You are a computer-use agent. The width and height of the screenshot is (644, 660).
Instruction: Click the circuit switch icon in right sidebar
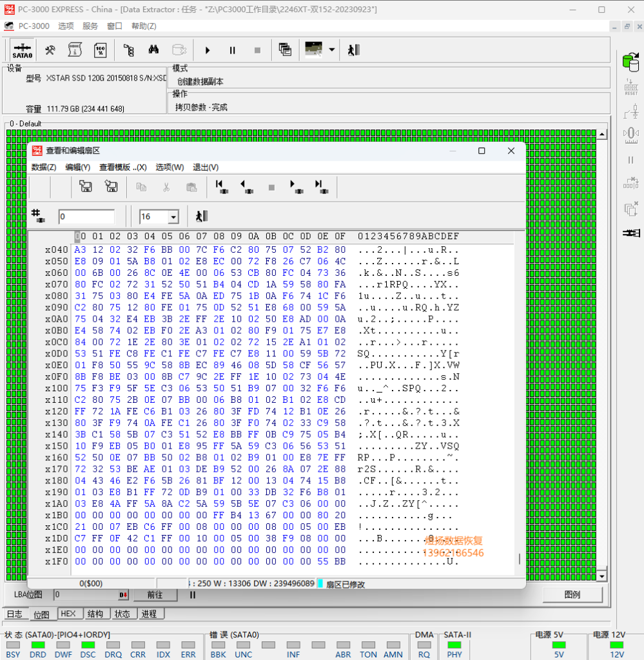631,112
